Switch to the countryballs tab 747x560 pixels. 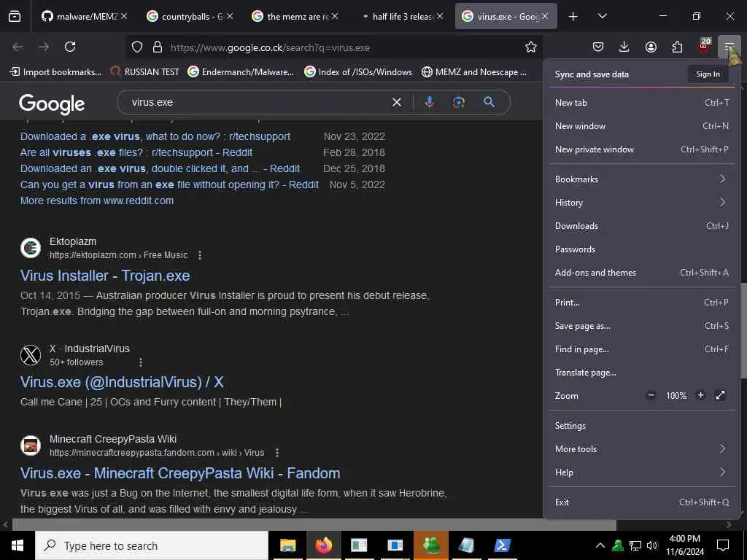[187, 16]
